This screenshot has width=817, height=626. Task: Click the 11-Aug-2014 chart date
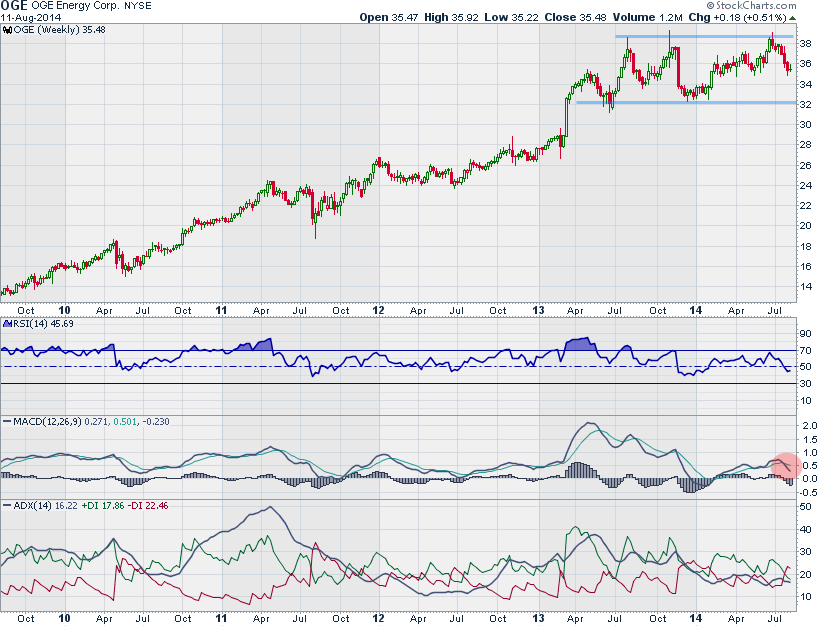click(31, 18)
